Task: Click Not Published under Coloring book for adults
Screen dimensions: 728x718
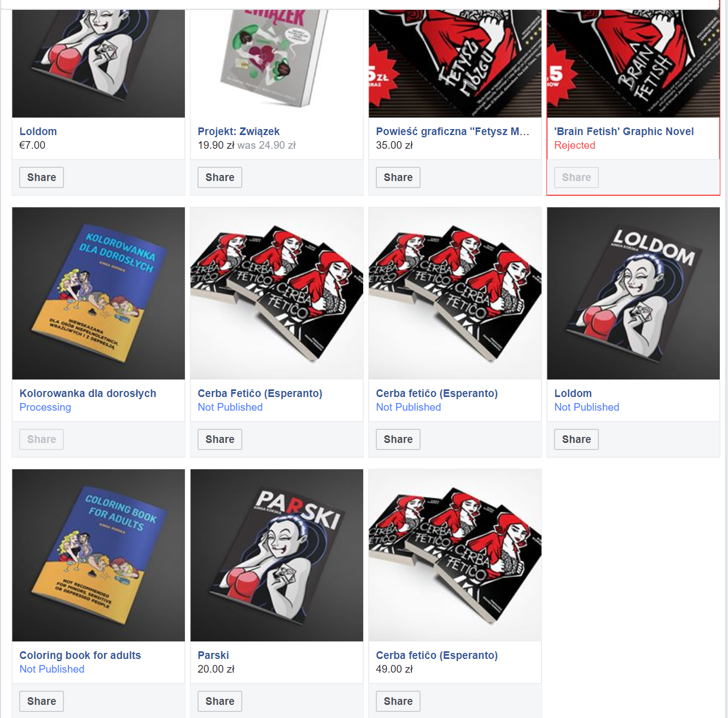Action: click(52, 669)
